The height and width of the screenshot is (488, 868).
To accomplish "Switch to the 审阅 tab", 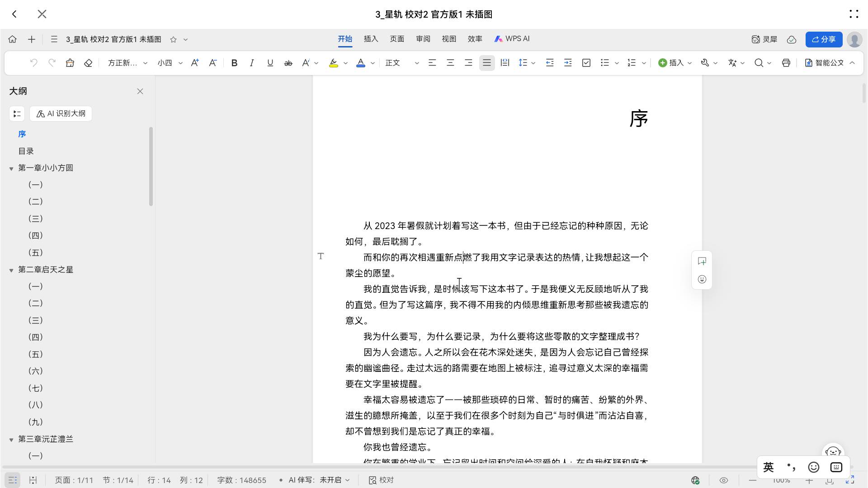I will 423,39.
